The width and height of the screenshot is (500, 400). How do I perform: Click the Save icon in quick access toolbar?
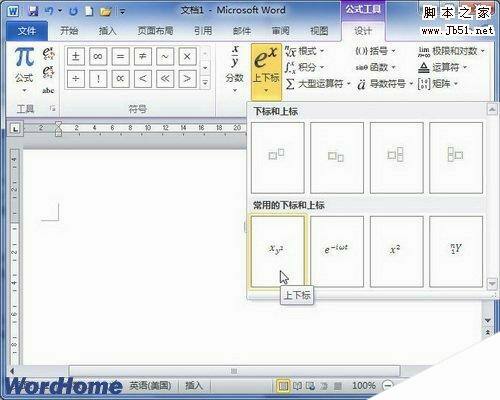(33, 11)
